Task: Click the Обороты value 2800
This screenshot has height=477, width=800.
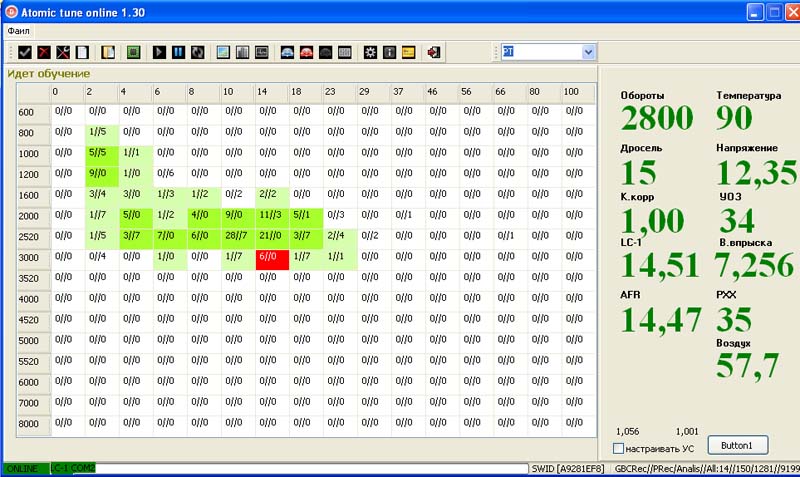Action: [x=657, y=118]
